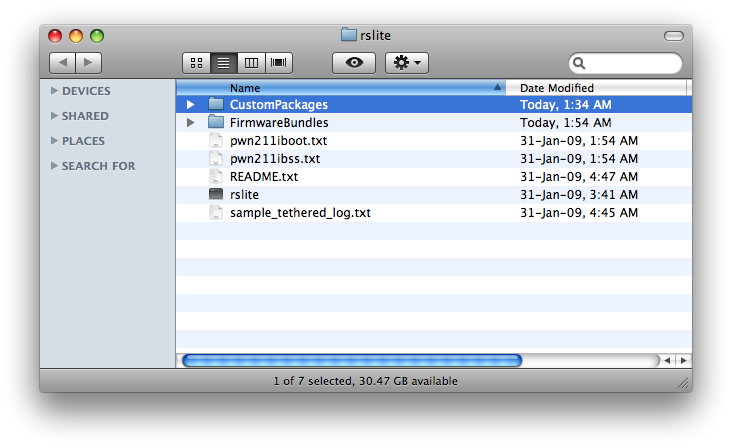Toggle toolbar with the top-right pill button
732x447 pixels.
(674, 36)
